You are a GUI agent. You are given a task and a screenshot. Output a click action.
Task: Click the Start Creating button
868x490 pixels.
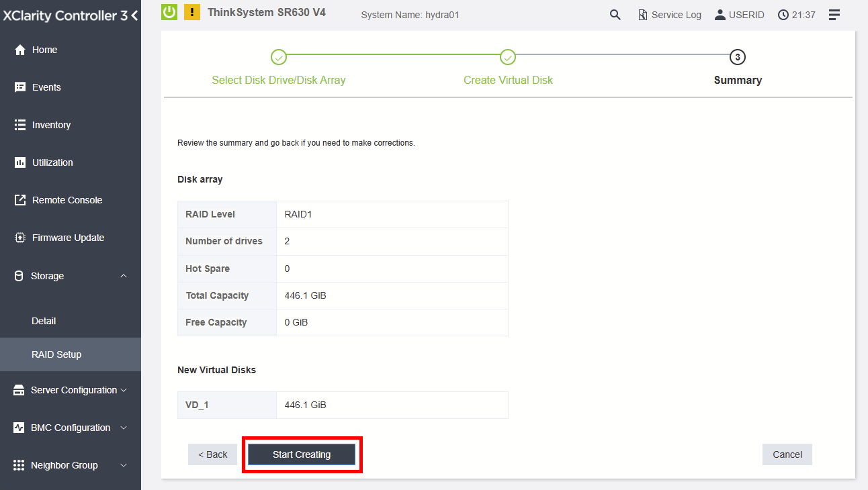click(302, 454)
